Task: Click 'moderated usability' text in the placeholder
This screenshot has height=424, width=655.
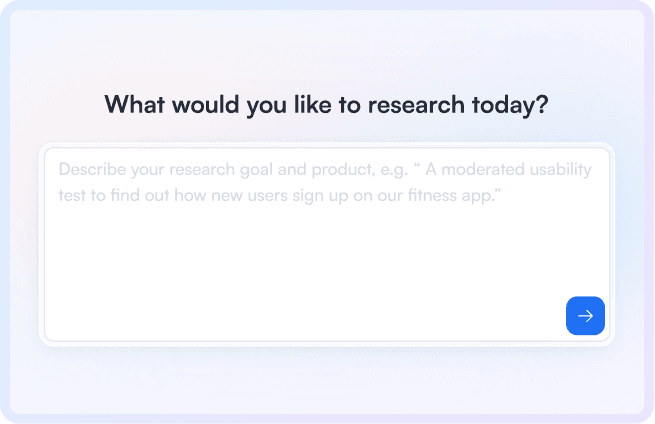Action: point(516,170)
